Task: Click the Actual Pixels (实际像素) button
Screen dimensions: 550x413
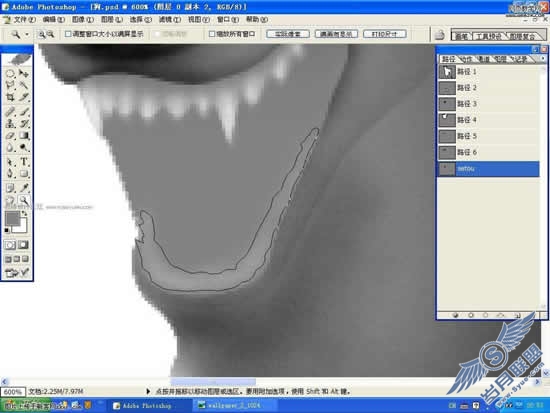Action: tap(288, 34)
